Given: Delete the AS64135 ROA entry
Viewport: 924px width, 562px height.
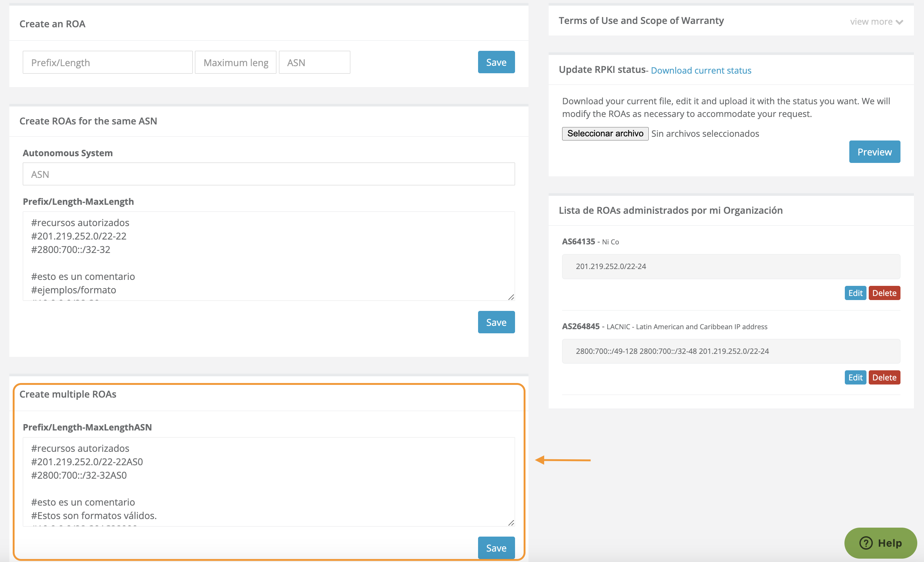Looking at the screenshot, I should coord(884,293).
